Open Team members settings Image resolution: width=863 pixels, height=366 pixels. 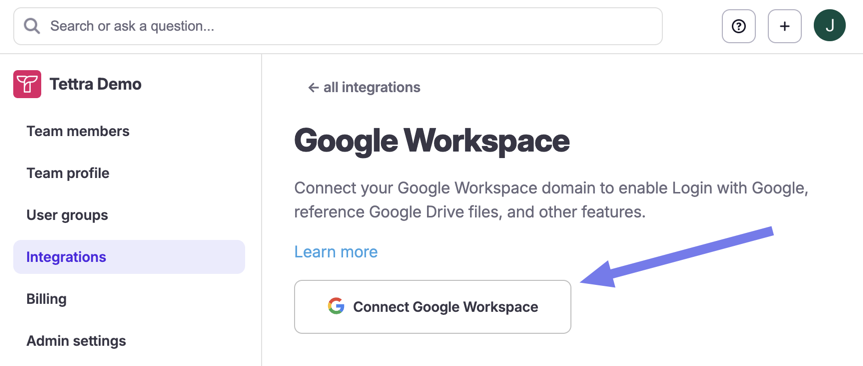point(78,132)
